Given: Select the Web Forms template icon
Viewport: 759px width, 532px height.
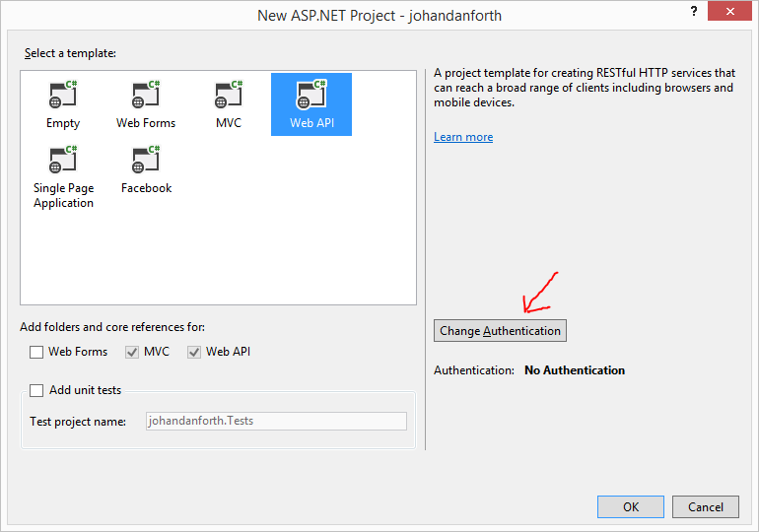Looking at the screenshot, I should [146, 94].
